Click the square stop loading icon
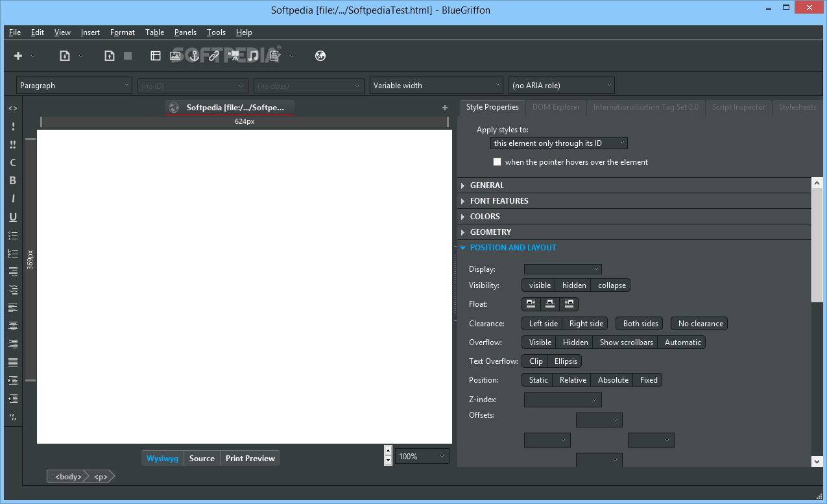 click(128, 56)
